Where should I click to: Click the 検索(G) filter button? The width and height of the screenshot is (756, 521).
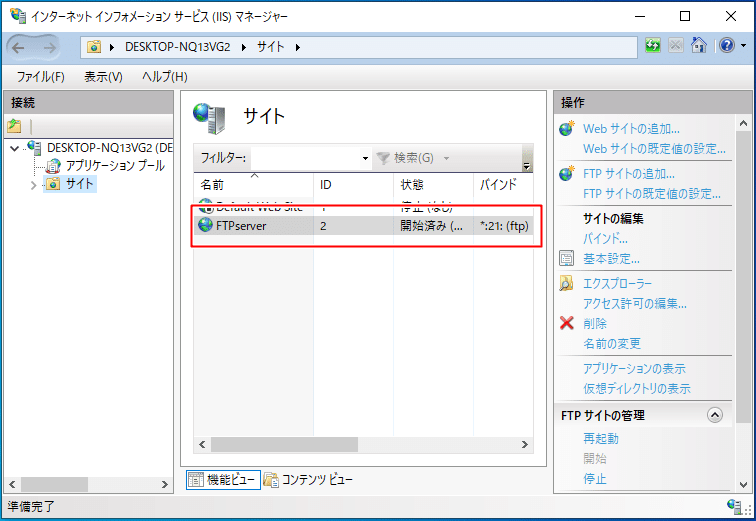pos(405,158)
